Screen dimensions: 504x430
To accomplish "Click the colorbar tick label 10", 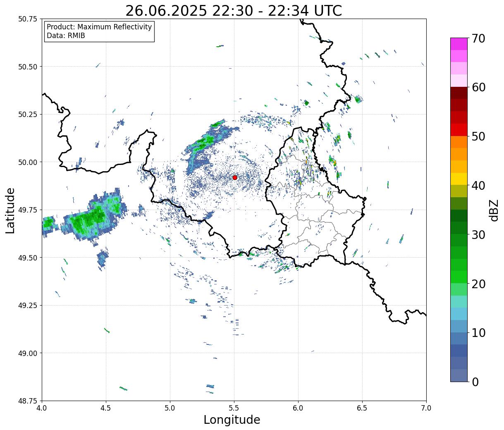I will point(478,333).
